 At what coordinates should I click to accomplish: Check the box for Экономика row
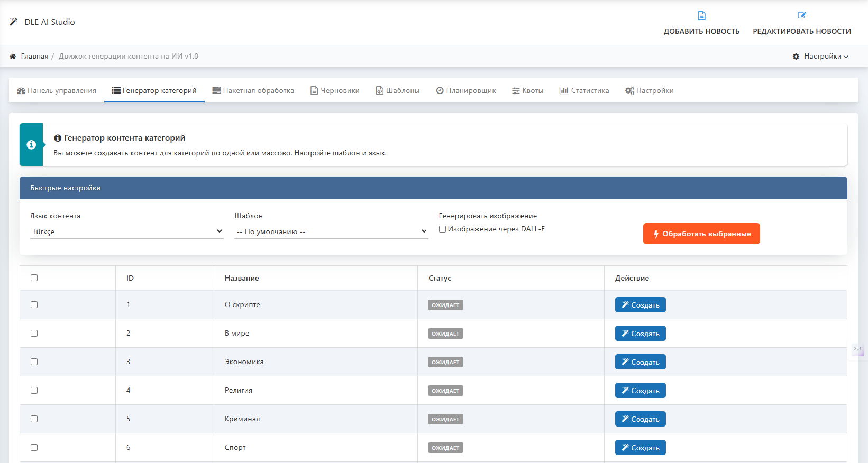pos(34,362)
